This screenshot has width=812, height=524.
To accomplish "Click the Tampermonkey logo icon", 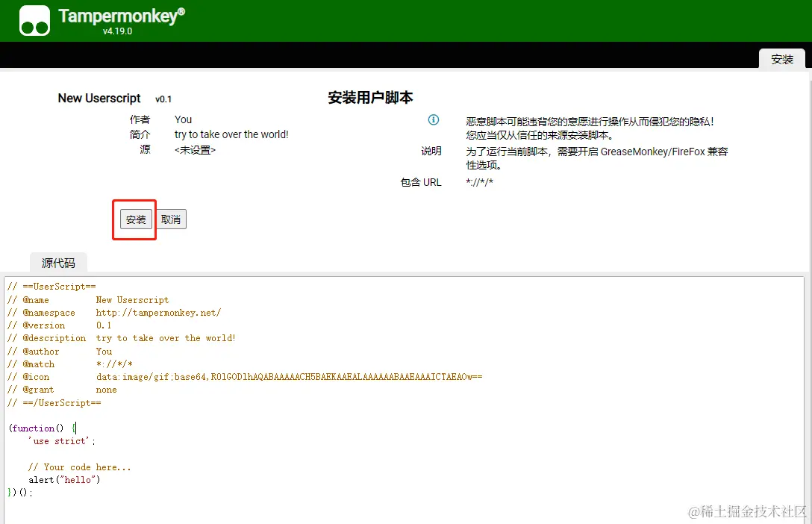I will pos(34,21).
